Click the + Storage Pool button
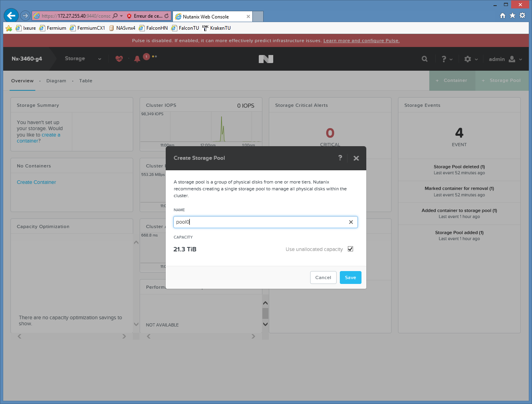Screen dimensions: 532x404 click(502, 81)
